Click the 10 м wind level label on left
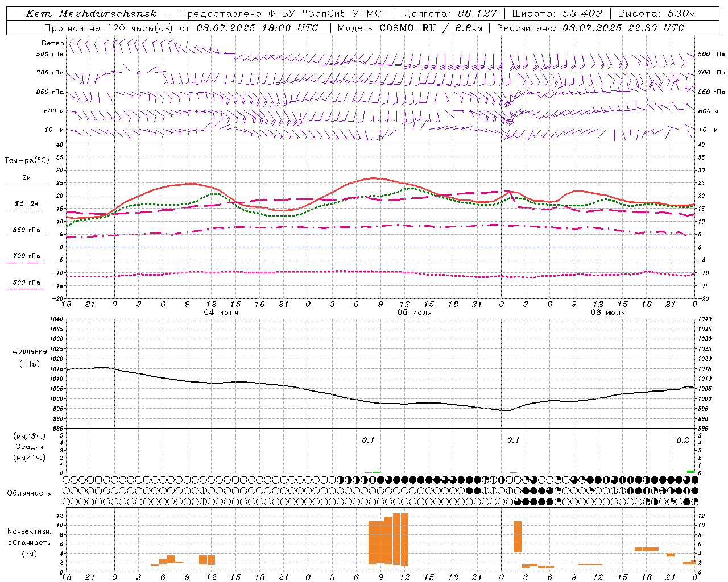 [55, 130]
